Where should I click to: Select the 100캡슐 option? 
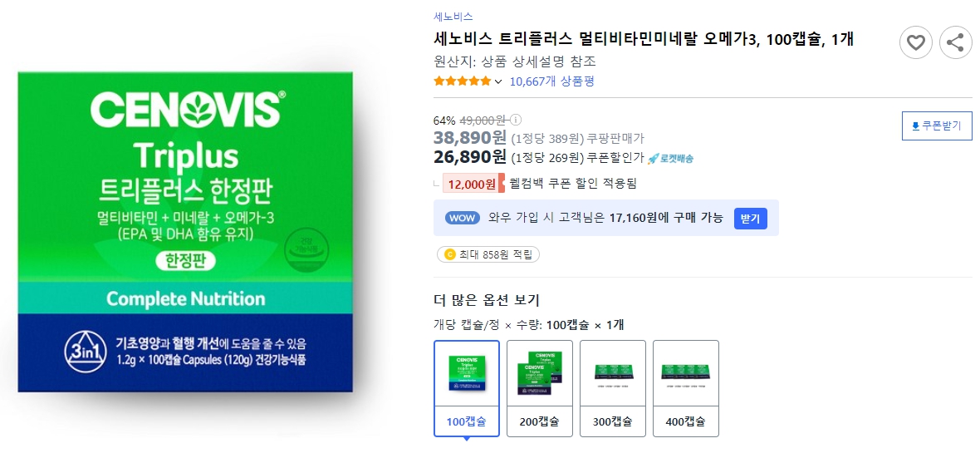(x=466, y=388)
